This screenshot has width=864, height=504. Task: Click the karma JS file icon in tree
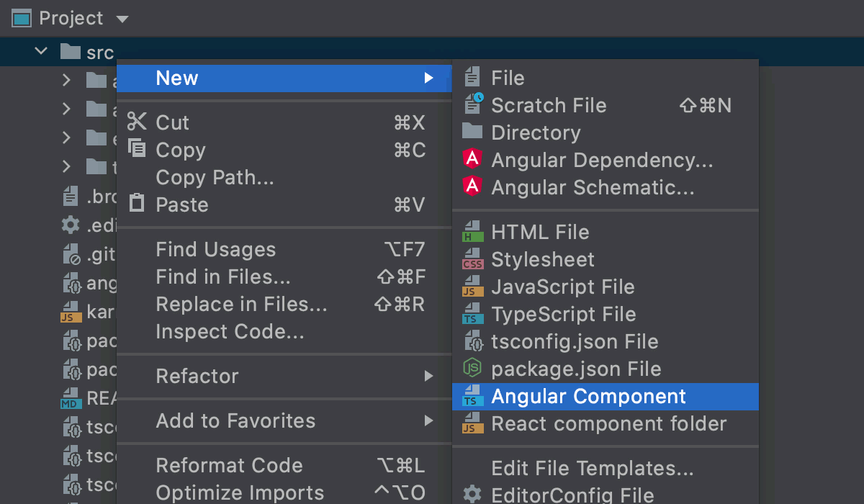(x=70, y=312)
